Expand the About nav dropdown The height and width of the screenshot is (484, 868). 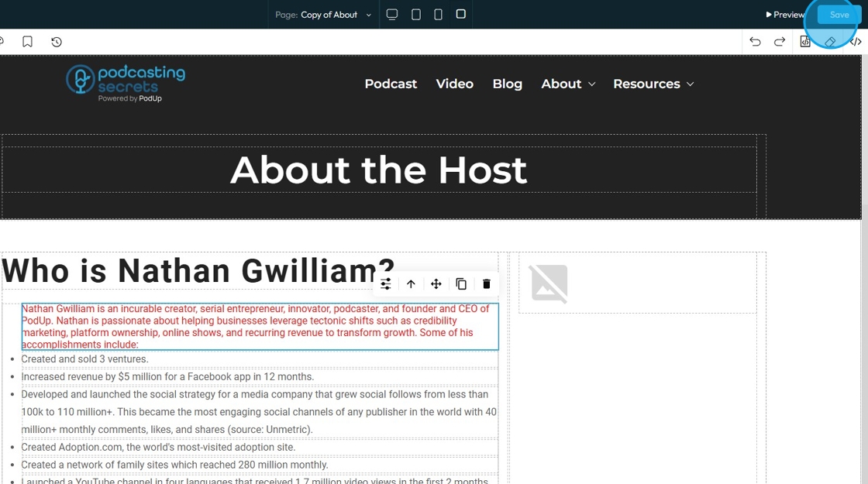(x=568, y=84)
